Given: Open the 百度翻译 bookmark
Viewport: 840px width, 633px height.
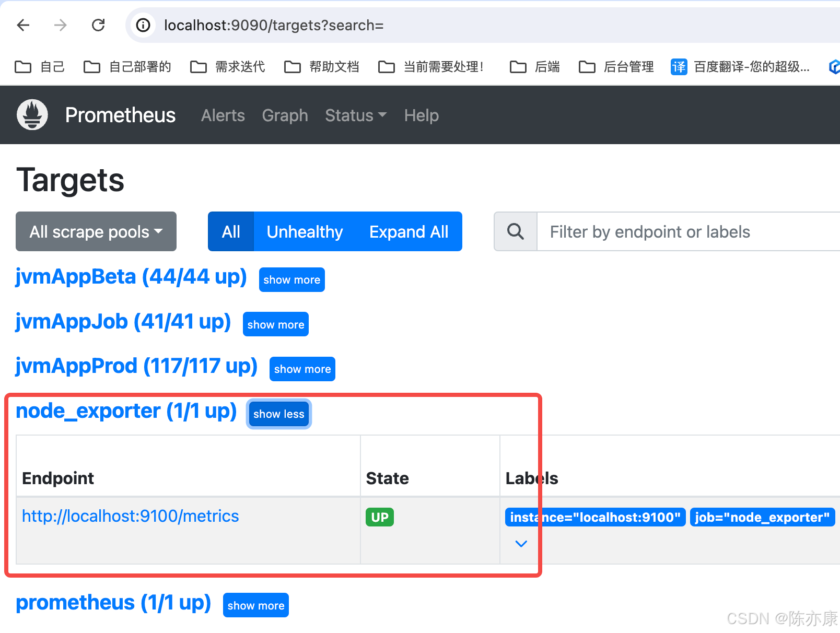Looking at the screenshot, I should pos(740,67).
